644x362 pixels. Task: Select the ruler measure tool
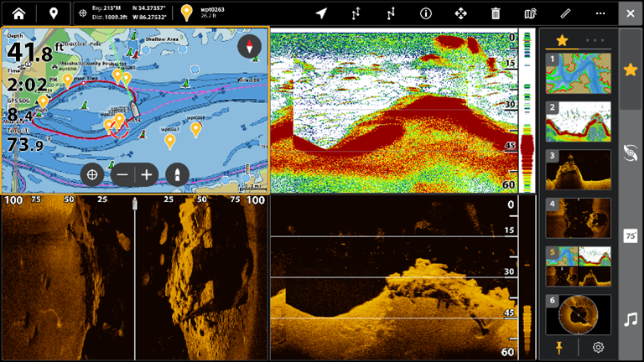565,13
